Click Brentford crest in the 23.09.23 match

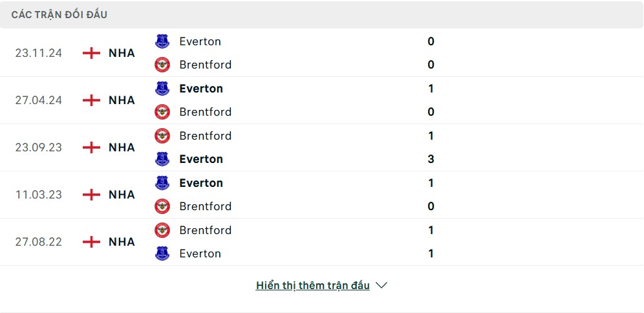(x=162, y=136)
